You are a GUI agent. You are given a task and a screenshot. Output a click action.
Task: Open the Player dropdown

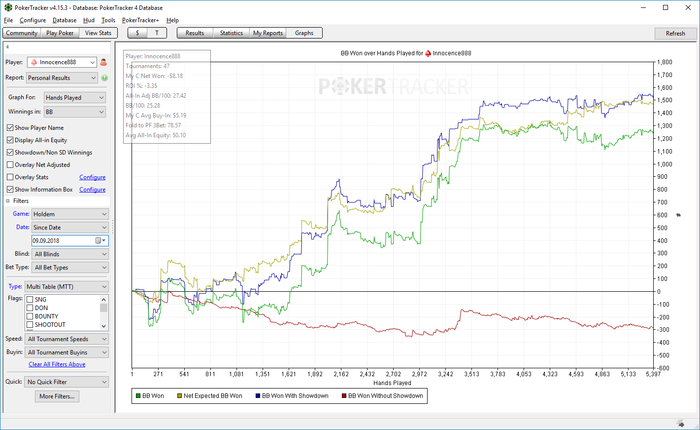click(62, 62)
